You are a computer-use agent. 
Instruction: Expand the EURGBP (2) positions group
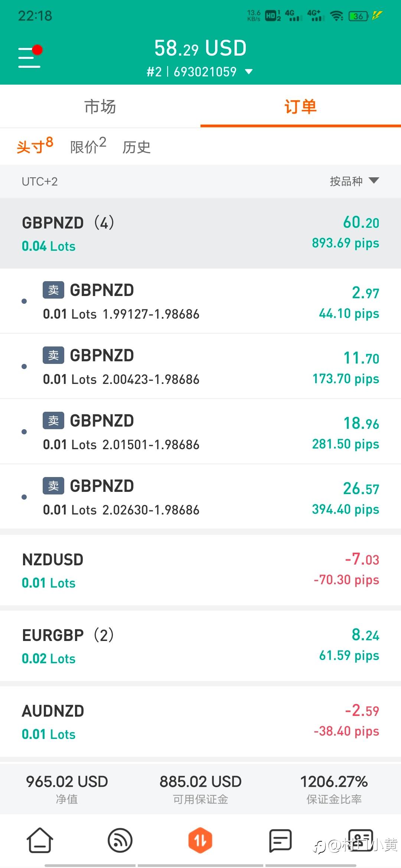point(200,646)
